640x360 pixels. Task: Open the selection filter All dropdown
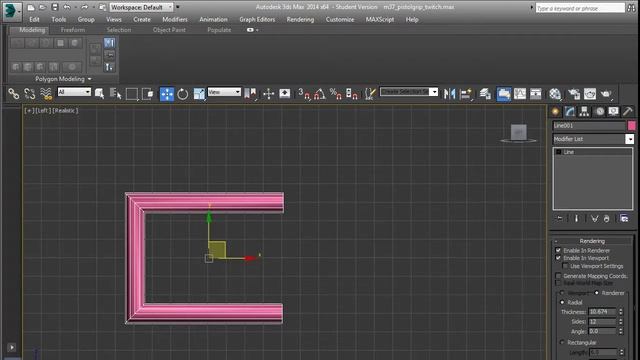(x=74, y=92)
